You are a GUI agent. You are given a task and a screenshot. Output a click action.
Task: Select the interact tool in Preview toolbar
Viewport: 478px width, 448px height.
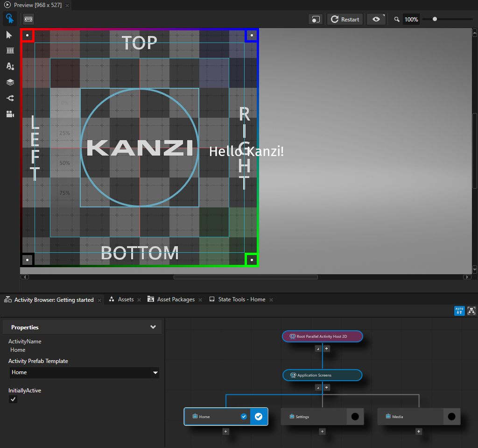(x=9, y=19)
